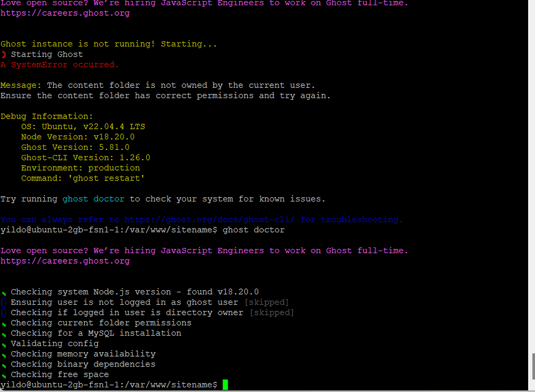535x392 pixels.
Task: Click the checkmark next to 'Validating config'
Action: [x=4, y=343]
